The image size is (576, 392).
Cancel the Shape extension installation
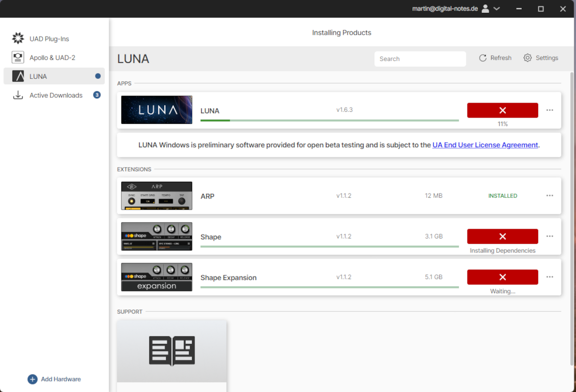pyautogui.click(x=503, y=237)
